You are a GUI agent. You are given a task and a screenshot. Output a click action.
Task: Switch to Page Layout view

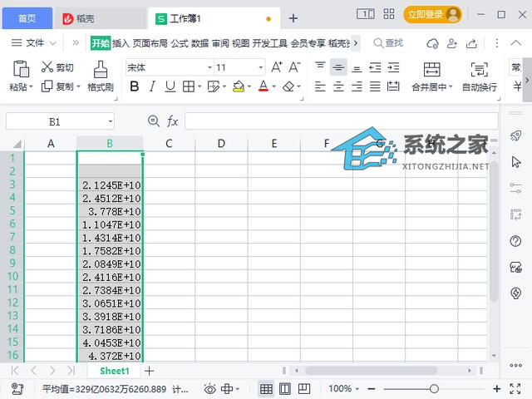click(285, 389)
